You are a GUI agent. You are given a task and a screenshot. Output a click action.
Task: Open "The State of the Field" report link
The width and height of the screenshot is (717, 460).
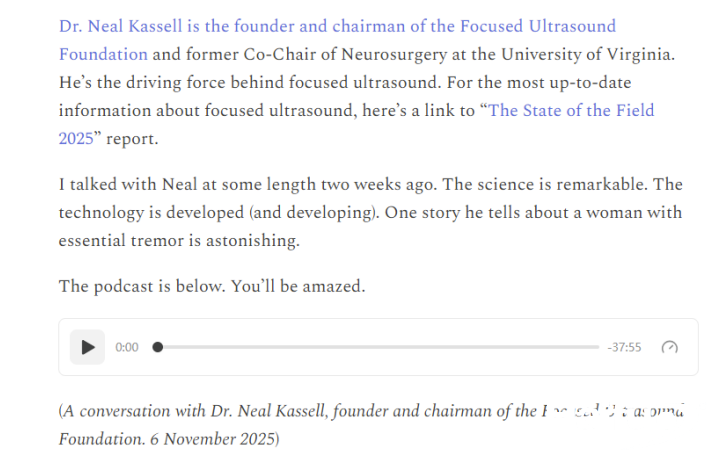[x=571, y=111]
